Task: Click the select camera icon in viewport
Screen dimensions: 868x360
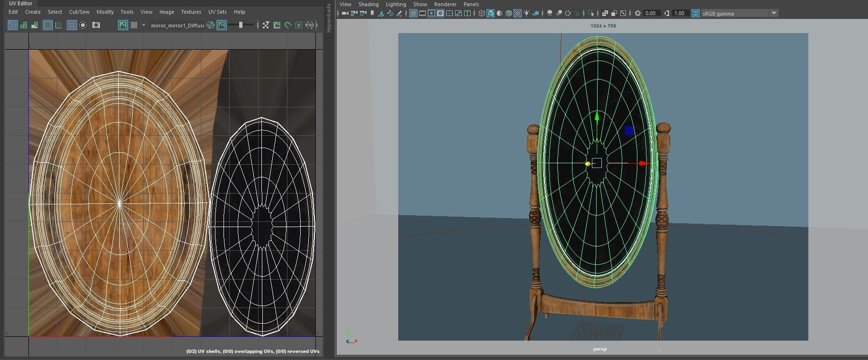Action: [345, 13]
